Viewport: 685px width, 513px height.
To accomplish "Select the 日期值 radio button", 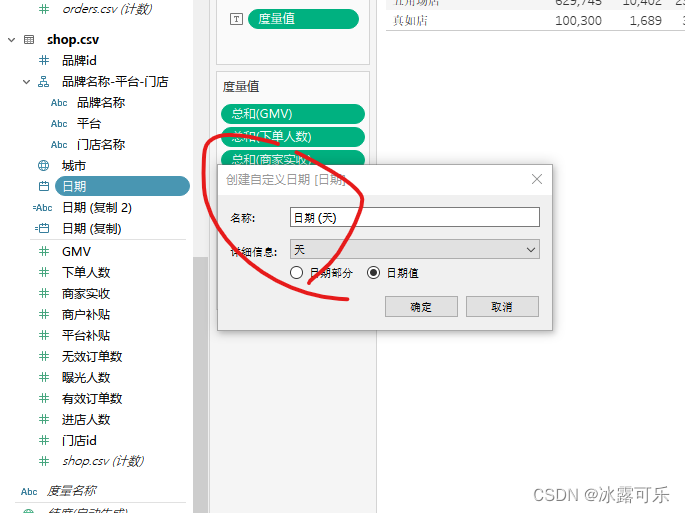I will 374,273.
